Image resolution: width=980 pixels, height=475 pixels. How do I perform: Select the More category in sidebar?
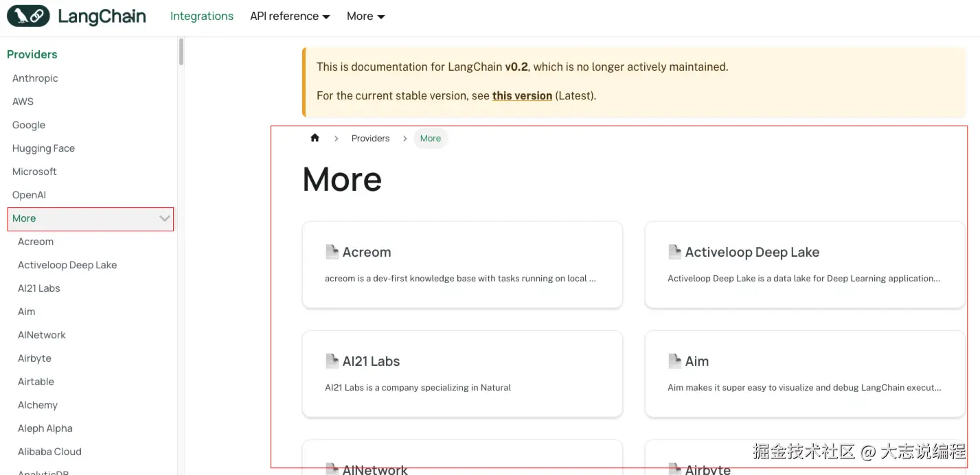coord(90,219)
